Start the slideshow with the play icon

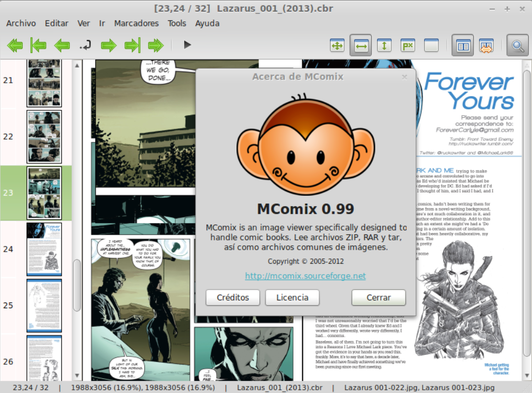pos(187,45)
